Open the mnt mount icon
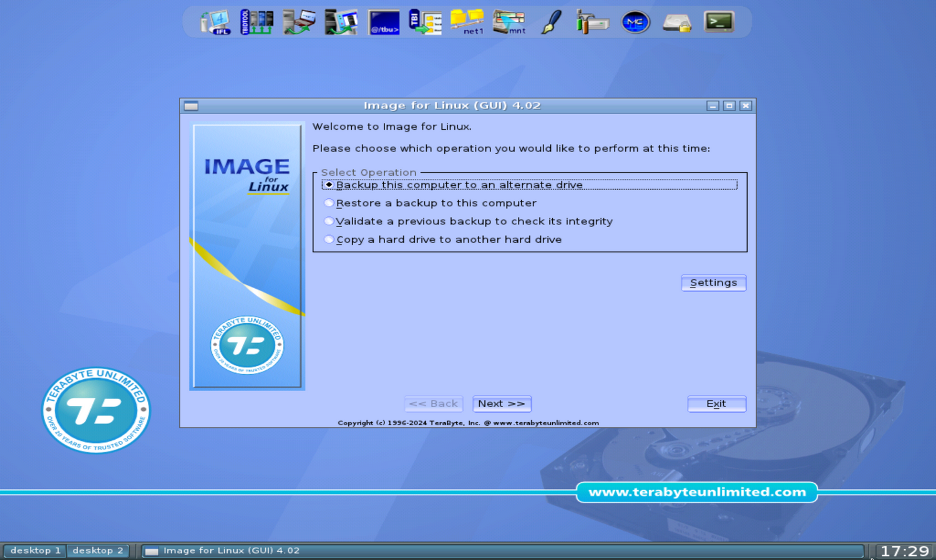 509,22
